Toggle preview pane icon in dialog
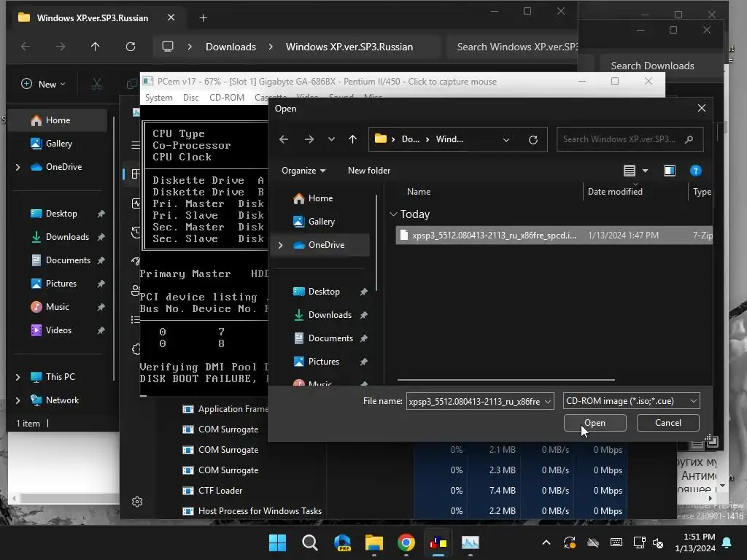The height and width of the screenshot is (560, 747). pos(670,171)
